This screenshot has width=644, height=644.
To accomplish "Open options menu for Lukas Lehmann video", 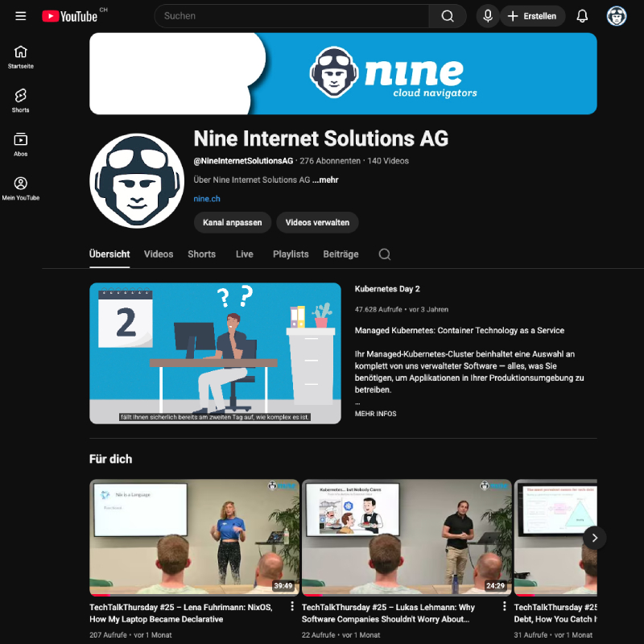I will coord(505,606).
